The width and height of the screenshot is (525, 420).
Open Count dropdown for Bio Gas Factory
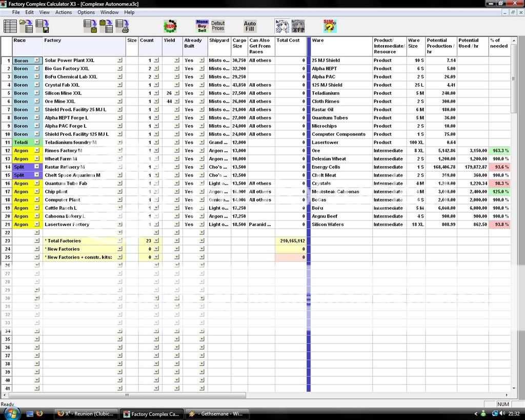(156, 69)
